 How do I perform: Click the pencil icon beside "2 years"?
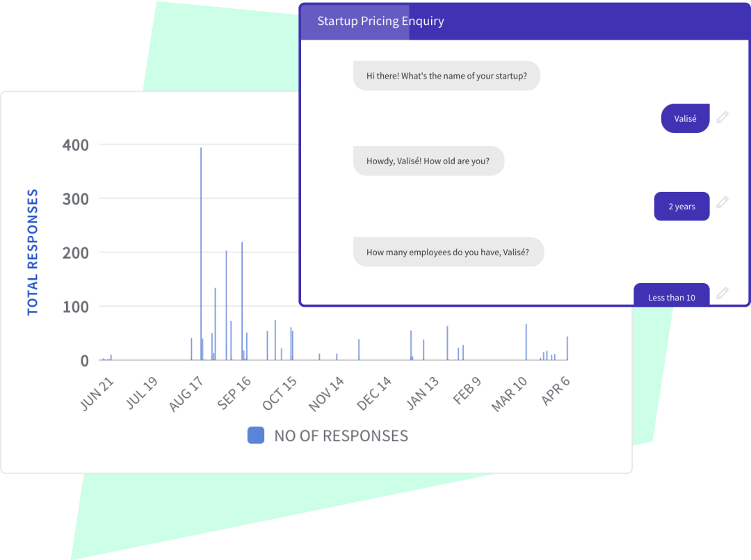point(722,202)
